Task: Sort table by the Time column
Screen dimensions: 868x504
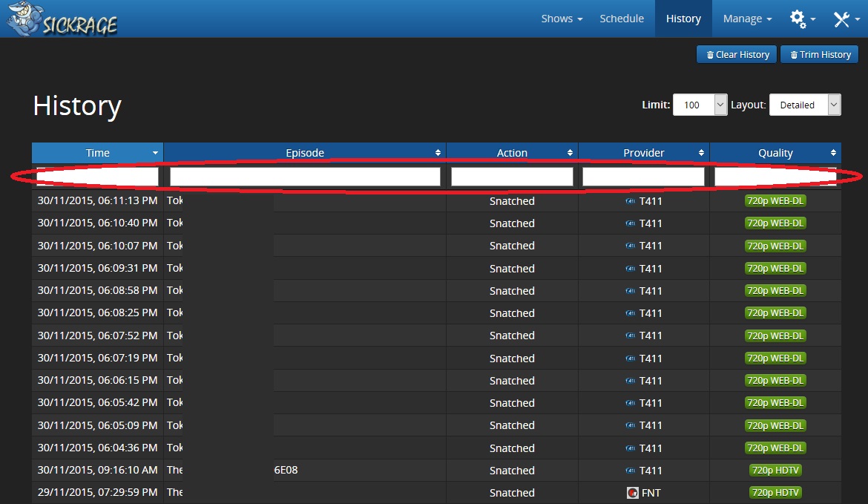Action: click(97, 153)
